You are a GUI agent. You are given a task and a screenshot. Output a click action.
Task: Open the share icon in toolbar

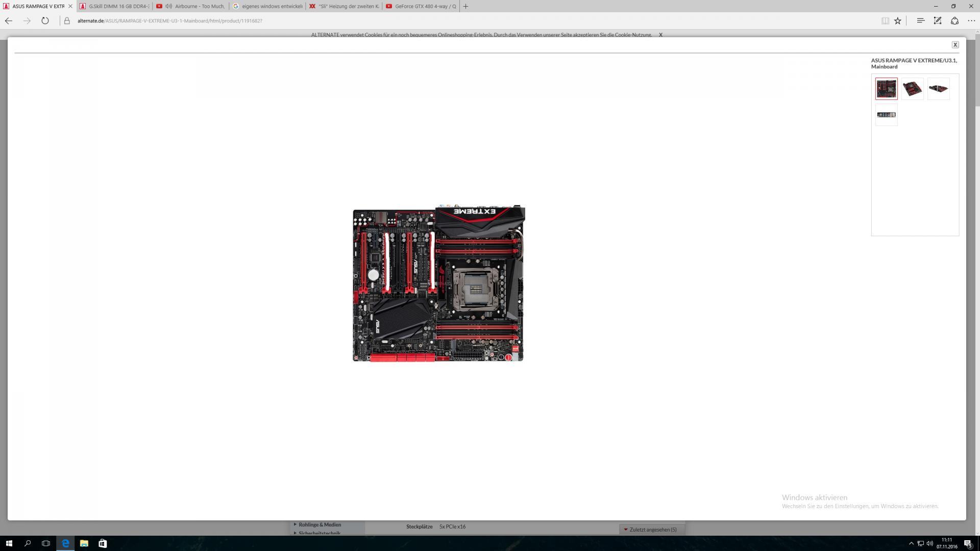(954, 21)
